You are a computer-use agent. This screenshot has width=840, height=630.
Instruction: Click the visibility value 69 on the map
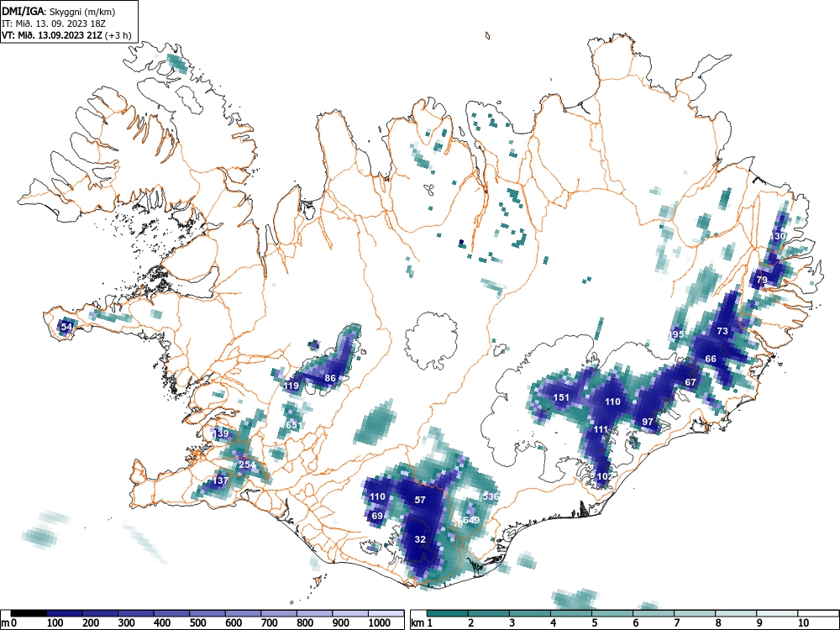[377, 516]
